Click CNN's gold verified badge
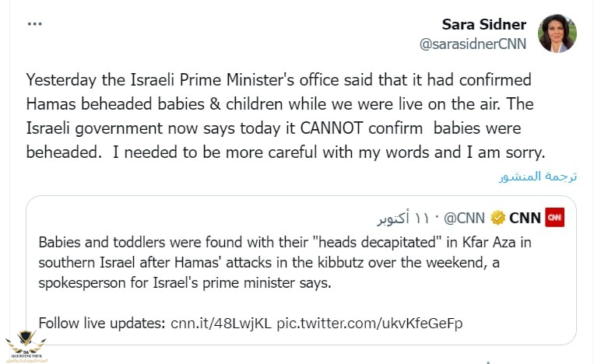Image resolution: width=601 pixels, height=364 pixels. tap(498, 217)
